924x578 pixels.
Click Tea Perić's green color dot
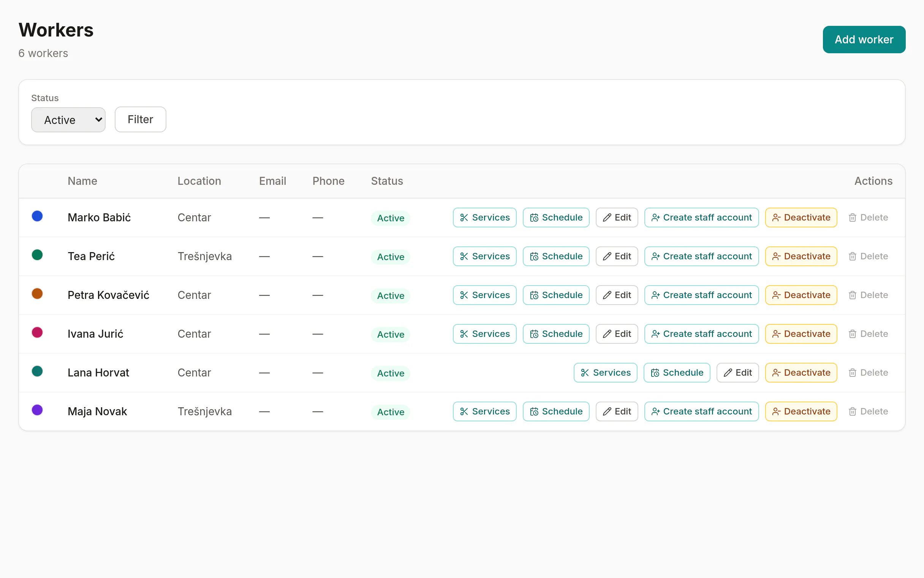point(37,255)
